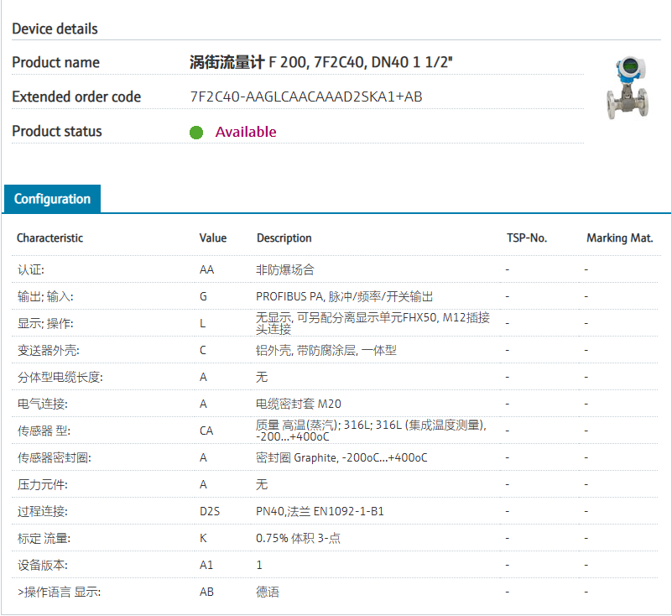Click the M20 cable gland description
The height and width of the screenshot is (616, 672).
pos(298,405)
